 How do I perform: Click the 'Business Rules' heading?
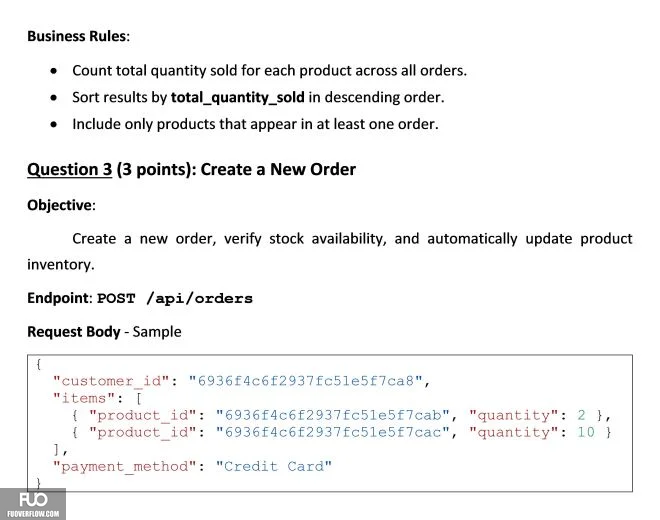pyautogui.click(x=78, y=36)
